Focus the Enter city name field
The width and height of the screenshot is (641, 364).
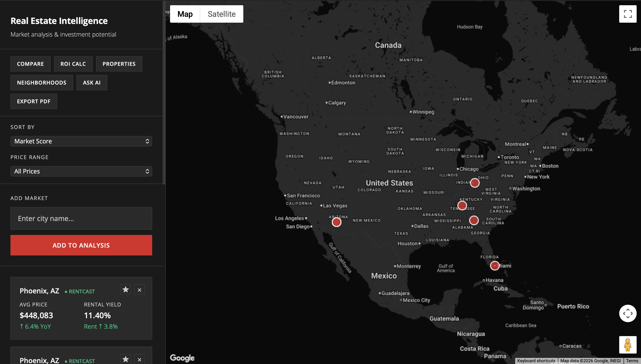[x=81, y=218]
